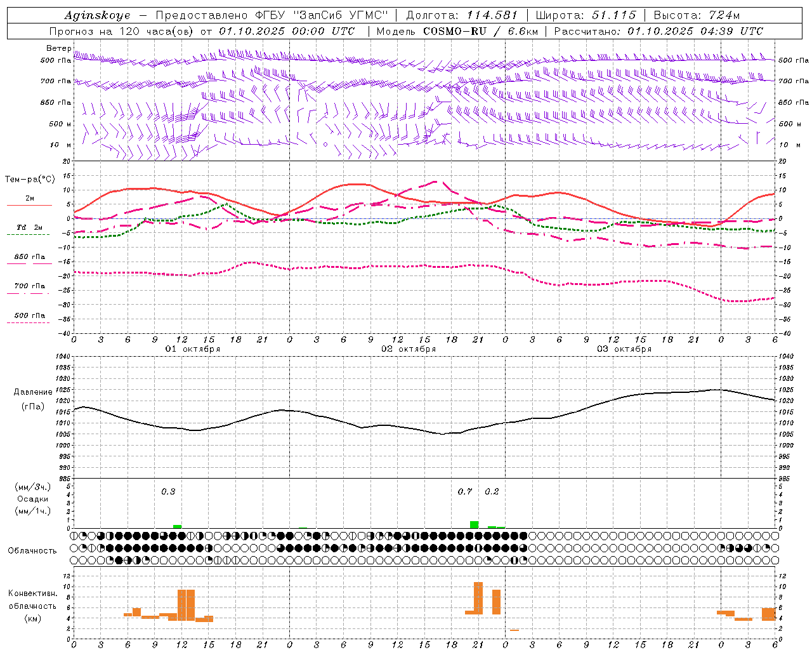Click the Рассчитано: 01.10.2025 04:39 UTC text

click(x=658, y=31)
